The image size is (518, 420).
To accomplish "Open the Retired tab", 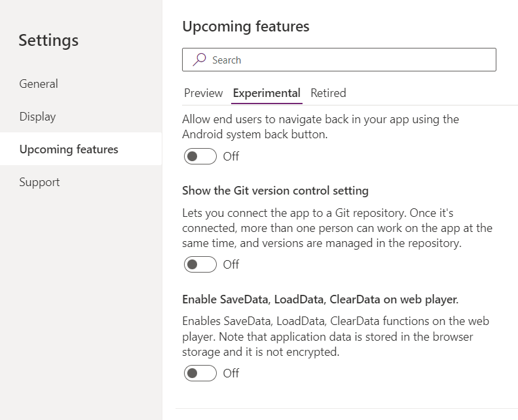I will (328, 93).
